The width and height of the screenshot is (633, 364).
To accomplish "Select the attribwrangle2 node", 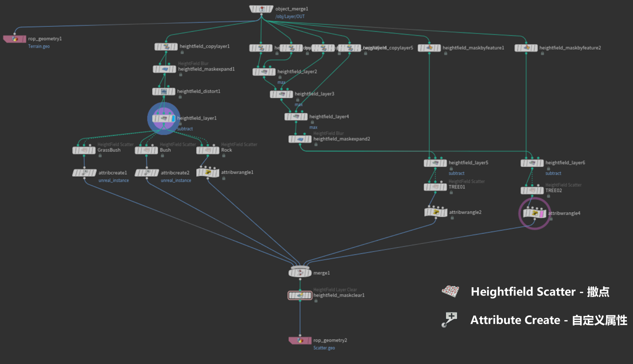I will tap(436, 212).
